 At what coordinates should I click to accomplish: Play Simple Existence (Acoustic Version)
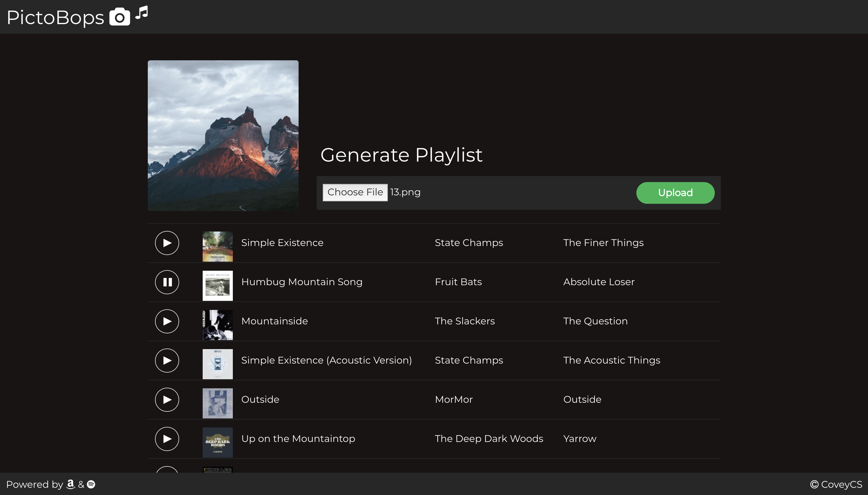tap(167, 360)
